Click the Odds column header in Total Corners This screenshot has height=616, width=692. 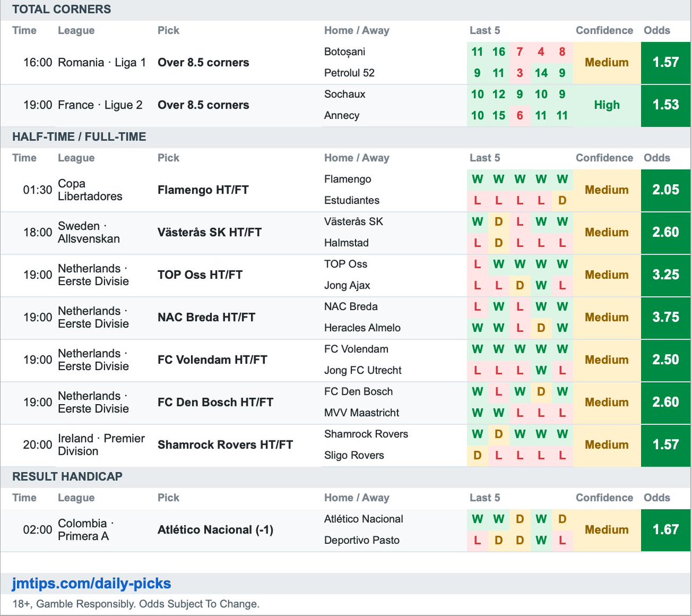[x=657, y=31]
